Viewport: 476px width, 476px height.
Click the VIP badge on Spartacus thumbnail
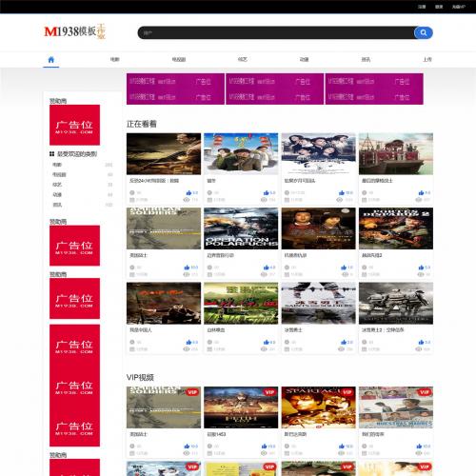point(347,392)
